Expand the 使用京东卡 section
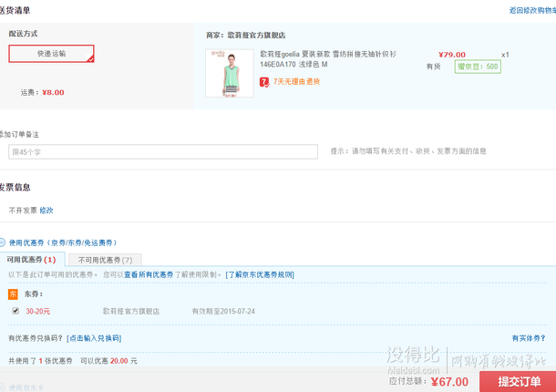The width and height of the screenshot is (556, 392). click(4, 387)
